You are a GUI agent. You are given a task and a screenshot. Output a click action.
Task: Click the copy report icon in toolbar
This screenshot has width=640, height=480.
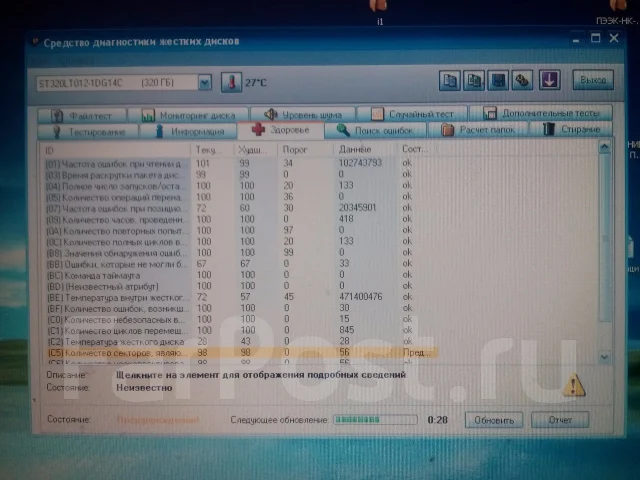(x=450, y=80)
